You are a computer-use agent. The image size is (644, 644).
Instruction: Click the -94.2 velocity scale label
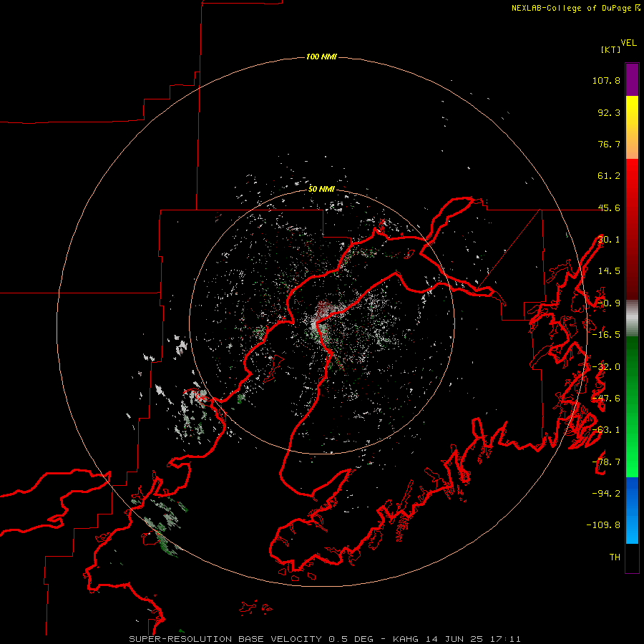point(606,494)
